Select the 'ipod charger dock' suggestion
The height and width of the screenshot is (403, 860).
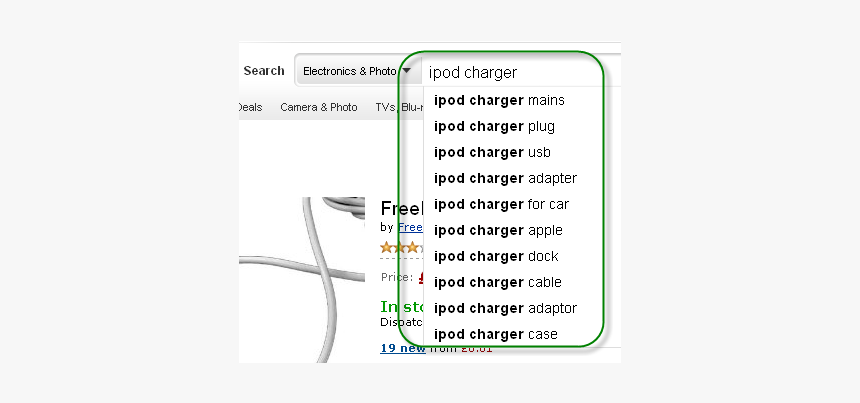point(496,256)
